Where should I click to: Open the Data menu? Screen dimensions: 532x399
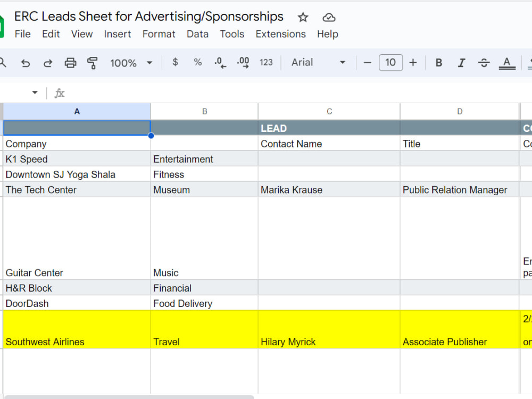(197, 34)
